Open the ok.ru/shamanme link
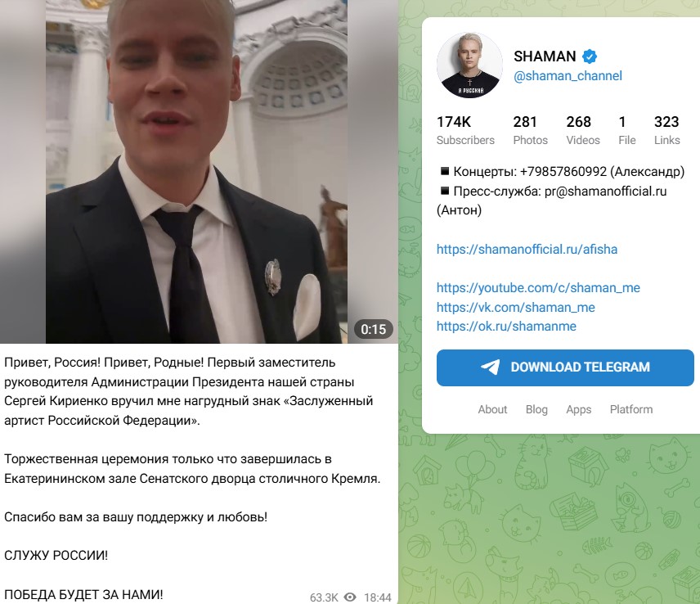This screenshot has width=700, height=604. (506, 326)
